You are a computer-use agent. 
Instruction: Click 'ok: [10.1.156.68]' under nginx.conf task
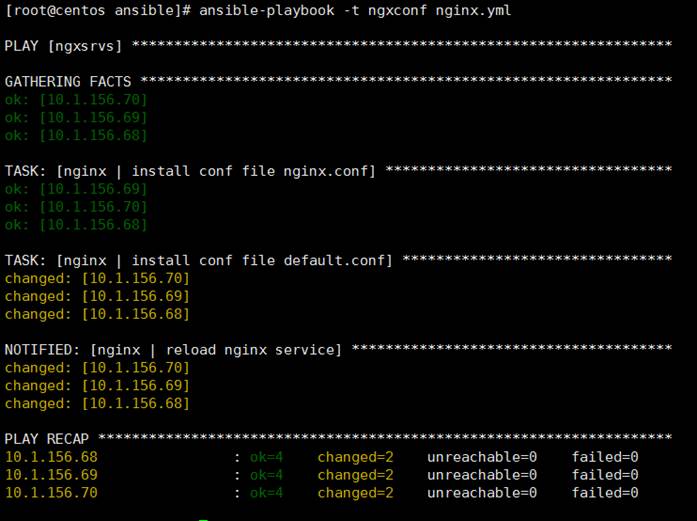coord(76,224)
